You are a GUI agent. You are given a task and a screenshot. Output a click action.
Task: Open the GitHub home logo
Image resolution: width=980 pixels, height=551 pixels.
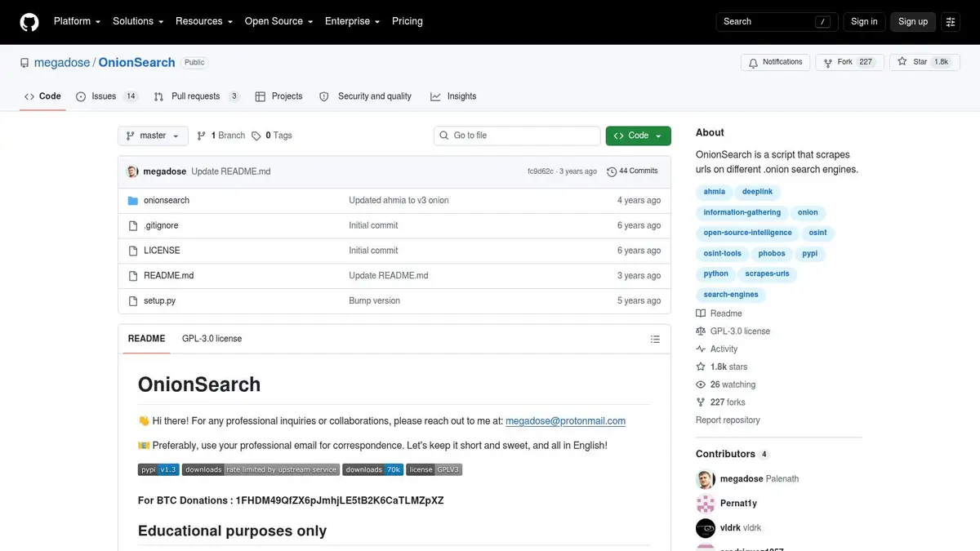29,22
